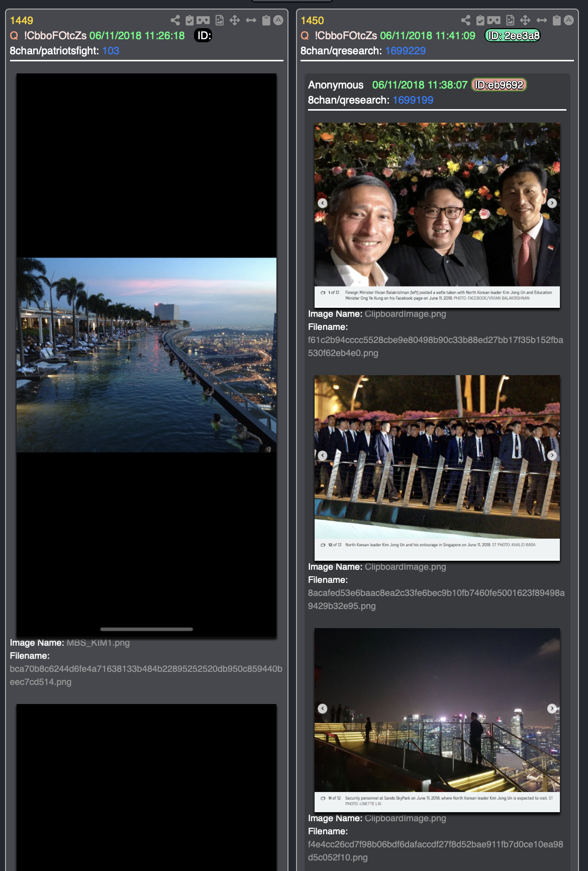Click the green ID: 2ee3a8 badge
Viewport: 588px width, 871px height.
click(x=513, y=36)
